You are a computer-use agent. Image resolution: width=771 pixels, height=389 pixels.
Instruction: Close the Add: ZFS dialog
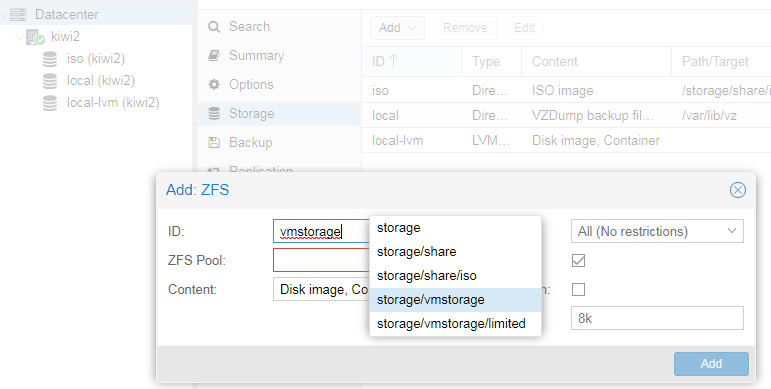coord(738,190)
